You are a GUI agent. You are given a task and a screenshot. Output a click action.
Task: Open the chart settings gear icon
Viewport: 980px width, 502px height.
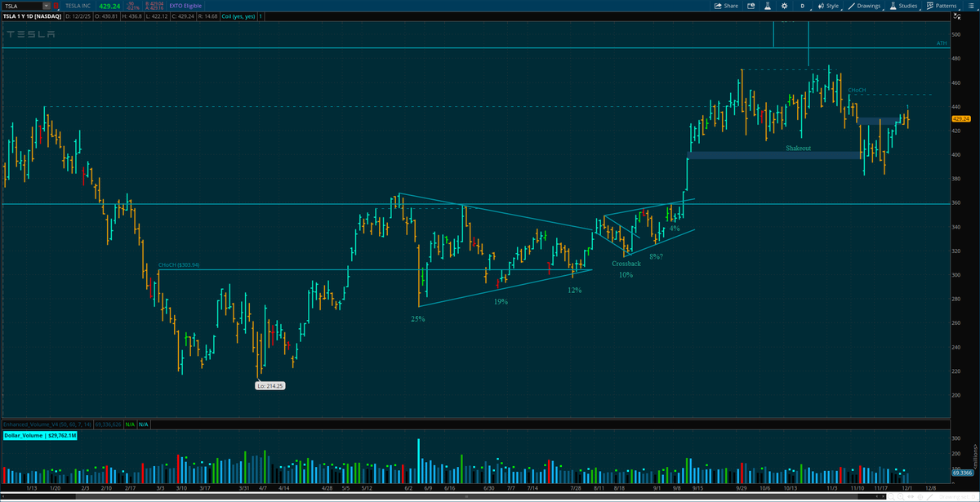pos(784,6)
